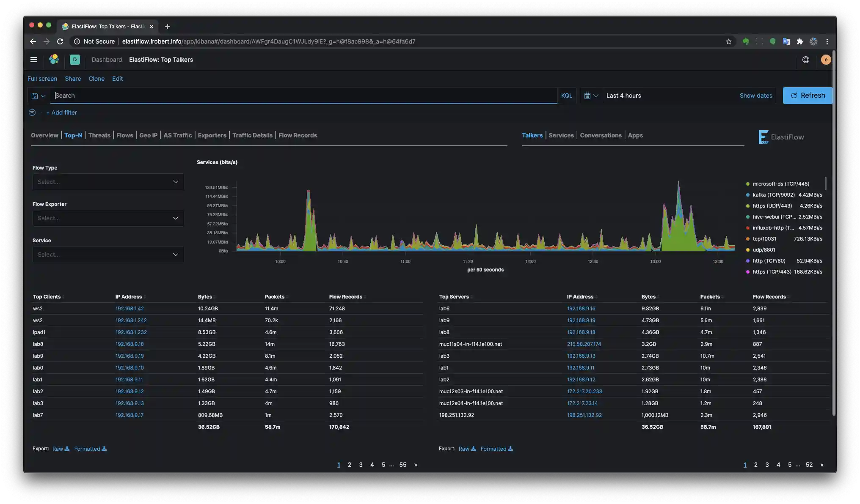Switch to the Threats tab
Image resolution: width=860 pixels, height=504 pixels.
click(99, 135)
